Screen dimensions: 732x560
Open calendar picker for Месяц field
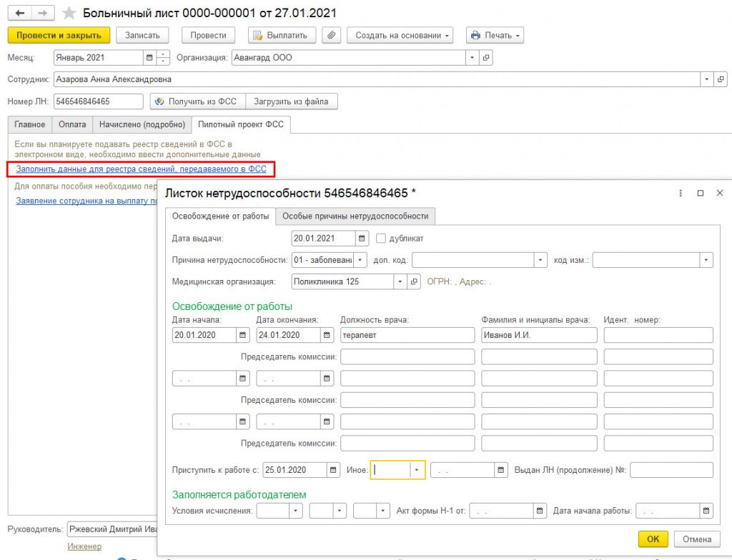coord(149,58)
